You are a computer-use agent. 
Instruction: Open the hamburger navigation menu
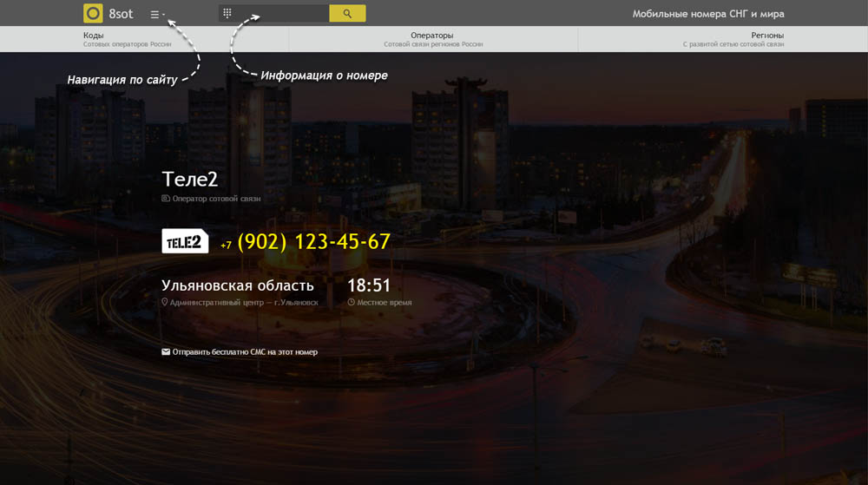click(x=158, y=15)
